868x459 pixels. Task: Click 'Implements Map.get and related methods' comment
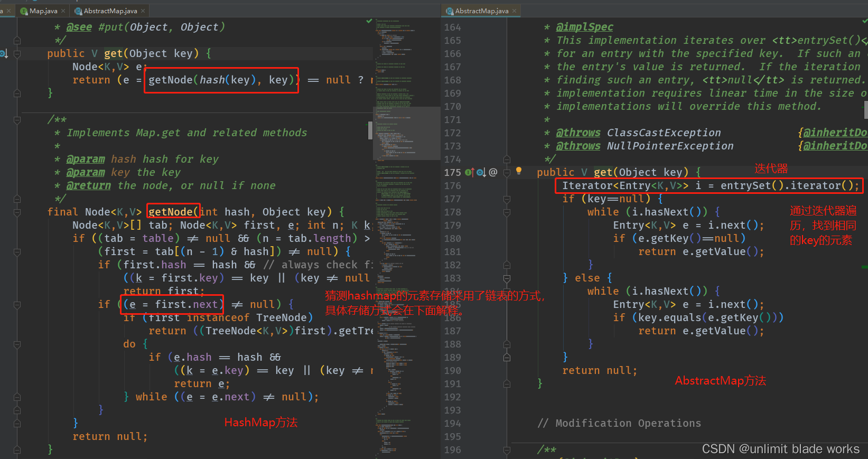(x=186, y=133)
